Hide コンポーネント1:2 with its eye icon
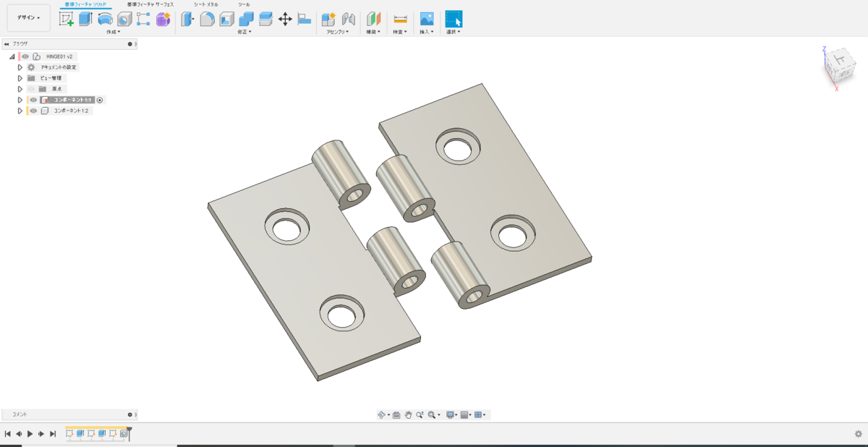 [x=32, y=111]
